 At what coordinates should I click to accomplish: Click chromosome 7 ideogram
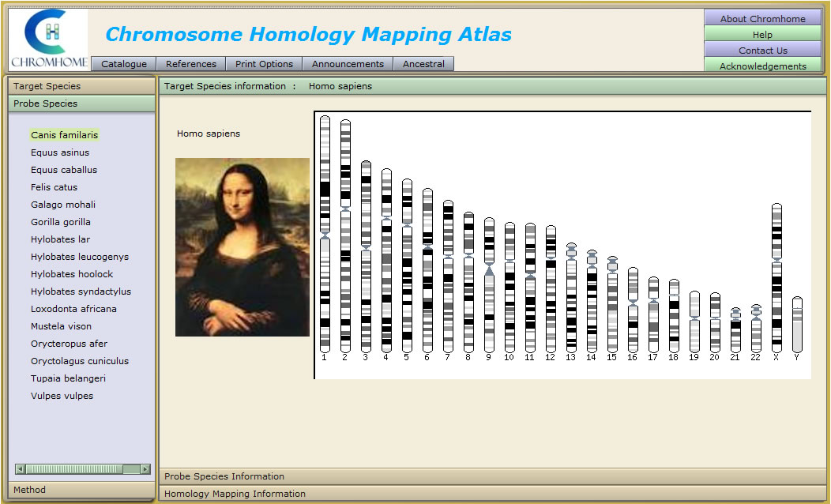448,276
